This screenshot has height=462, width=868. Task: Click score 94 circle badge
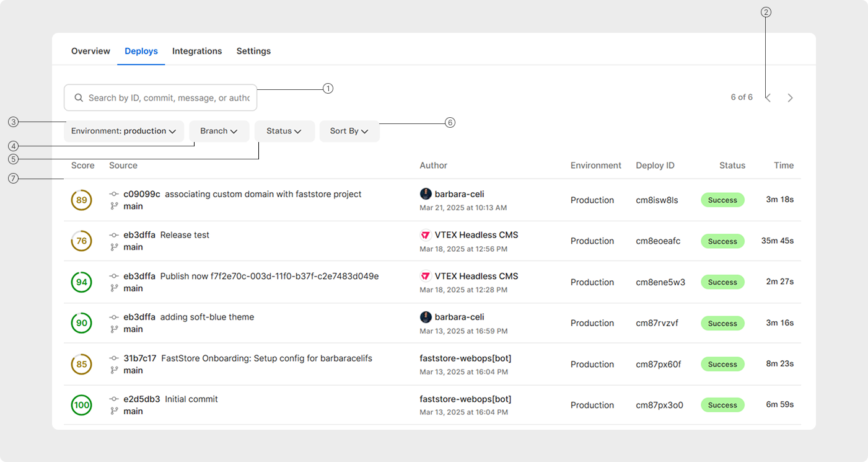click(x=82, y=282)
